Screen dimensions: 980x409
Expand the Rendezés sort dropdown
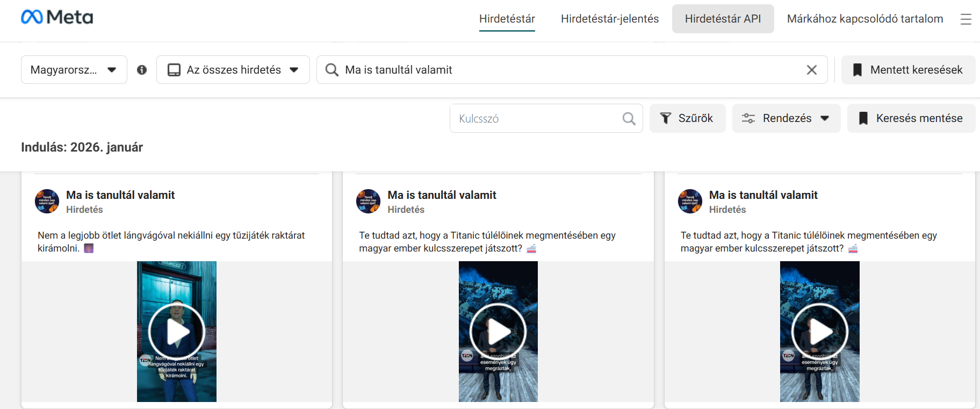point(786,118)
